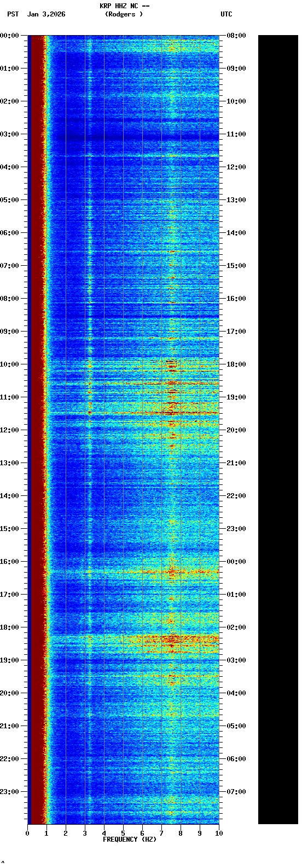
Task: Select '01:00' on the PST axis
Action: click(x=10, y=68)
